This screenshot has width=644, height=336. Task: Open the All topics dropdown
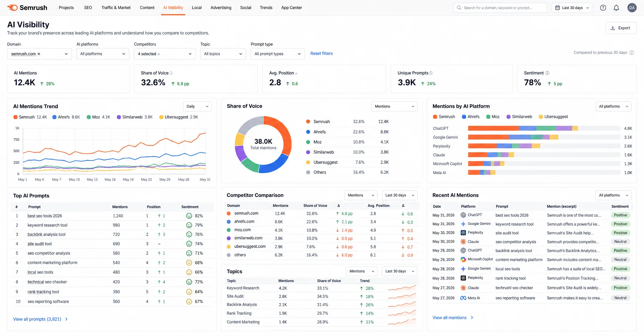pyautogui.click(x=223, y=54)
